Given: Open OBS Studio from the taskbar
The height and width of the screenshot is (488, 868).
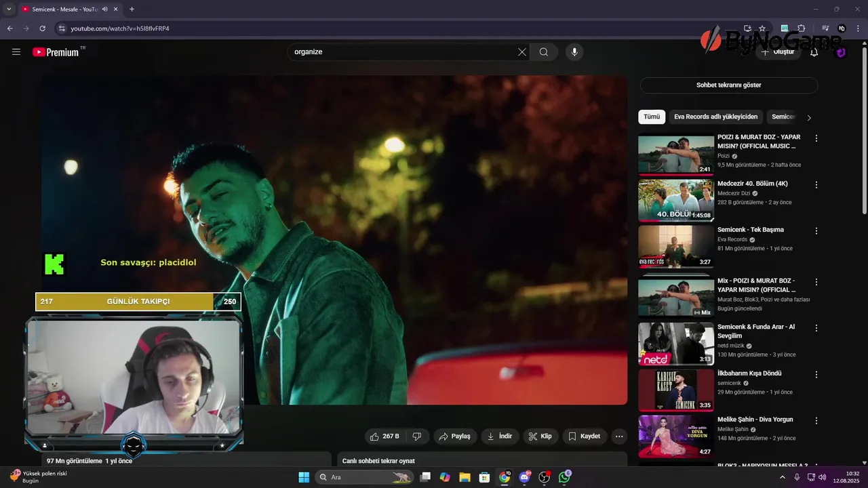Looking at the screenshot, I should [545, 477].
